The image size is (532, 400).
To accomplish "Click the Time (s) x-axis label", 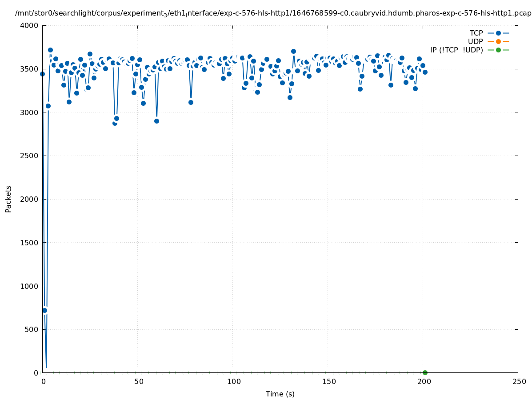I will pyautogui.click(x=280, y=394).
